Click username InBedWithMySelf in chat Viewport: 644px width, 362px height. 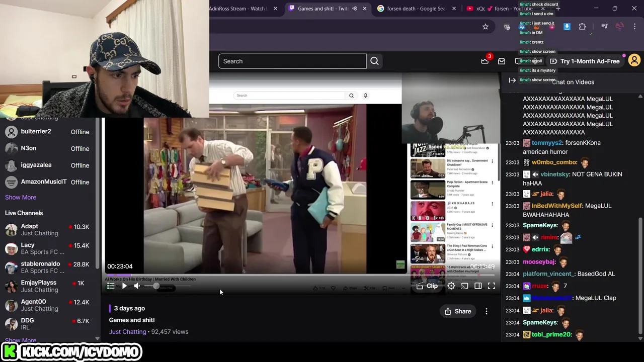tap(557, 206)
